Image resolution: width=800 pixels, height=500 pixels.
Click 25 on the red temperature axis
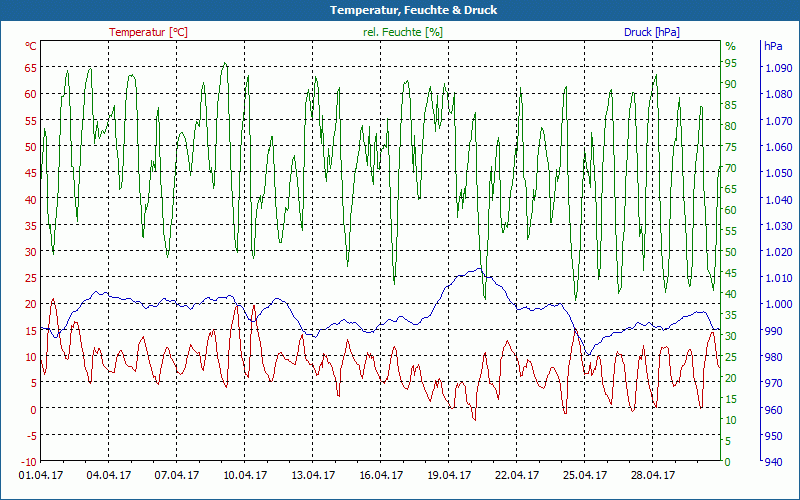(x=31, y=278)
